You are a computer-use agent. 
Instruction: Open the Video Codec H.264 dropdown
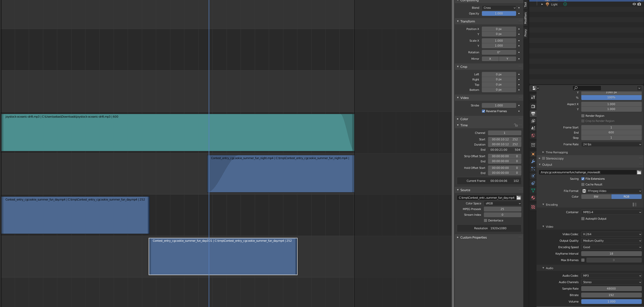[x=611, y=234]
